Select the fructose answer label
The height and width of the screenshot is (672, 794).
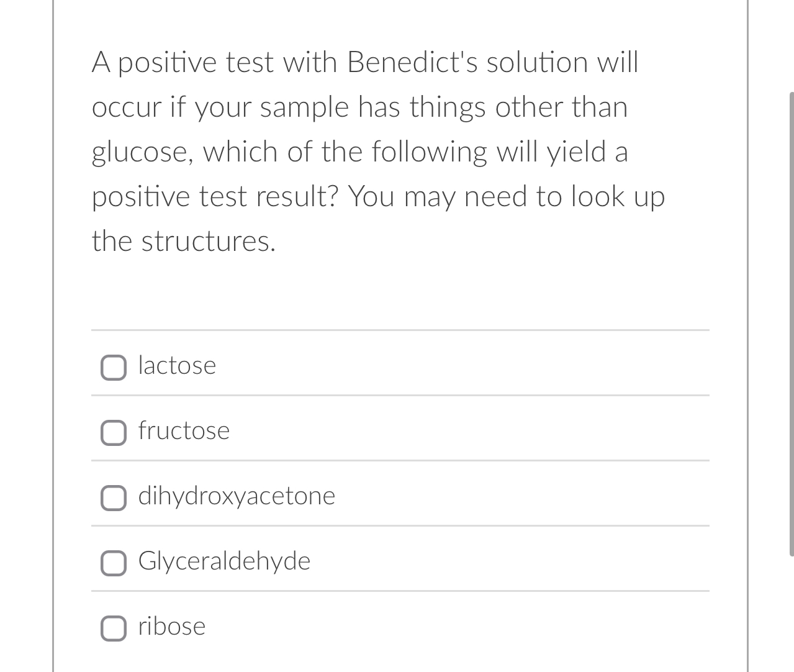pyautogui.click(x=184, y=430)
